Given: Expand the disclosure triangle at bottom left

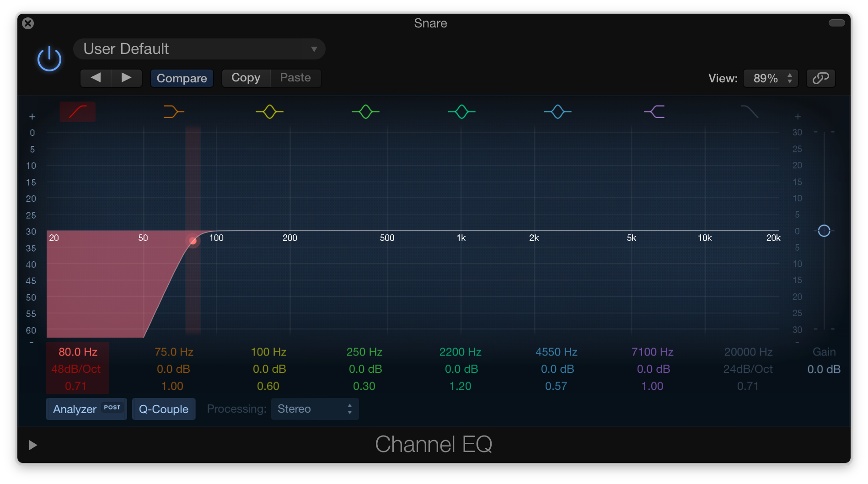Looking at the screenshot, I should tap(32, 444).
